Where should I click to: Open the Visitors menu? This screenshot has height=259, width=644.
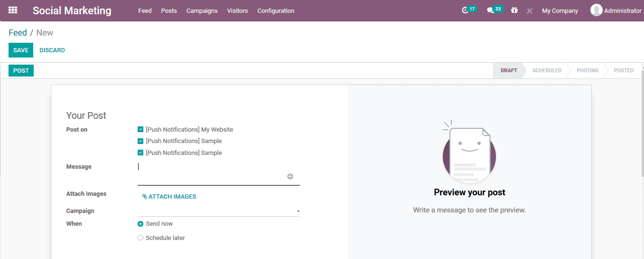pos(237,10)
